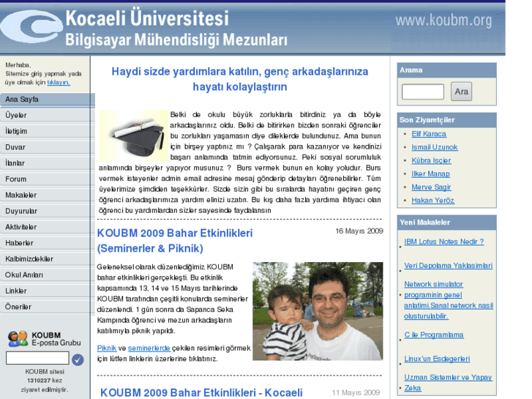This screenshot has width=532, height=399.
Task: Open article IBM Lotus Notes Nedir ?
Action: click(443, 242)
